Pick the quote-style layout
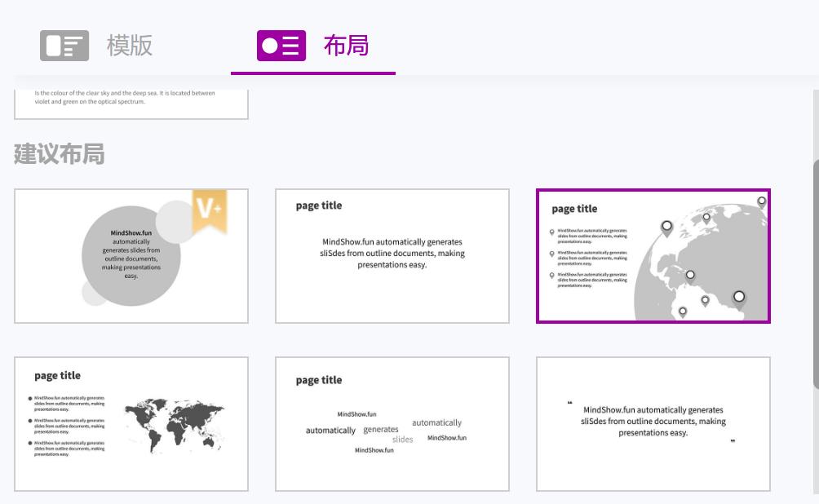819x504 pixels. pos(653,423)
